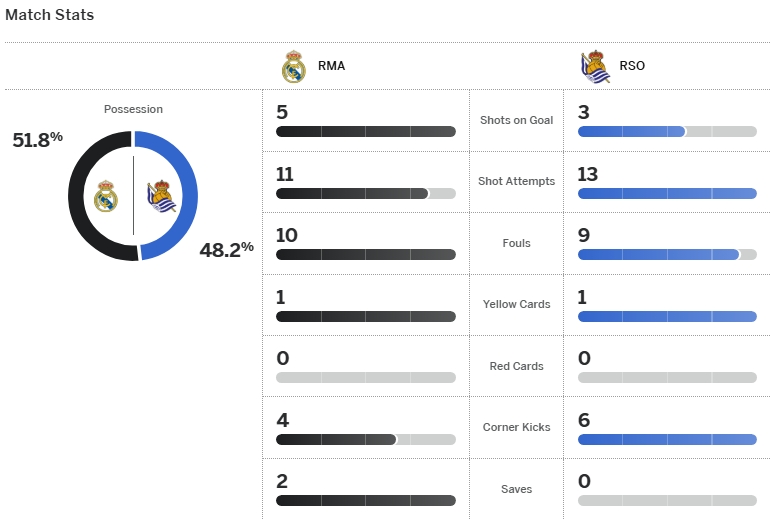This screenshot has height=519, width=776.
Task: Click RMA Shot Attempts progress bar
Action: [365, 194]
